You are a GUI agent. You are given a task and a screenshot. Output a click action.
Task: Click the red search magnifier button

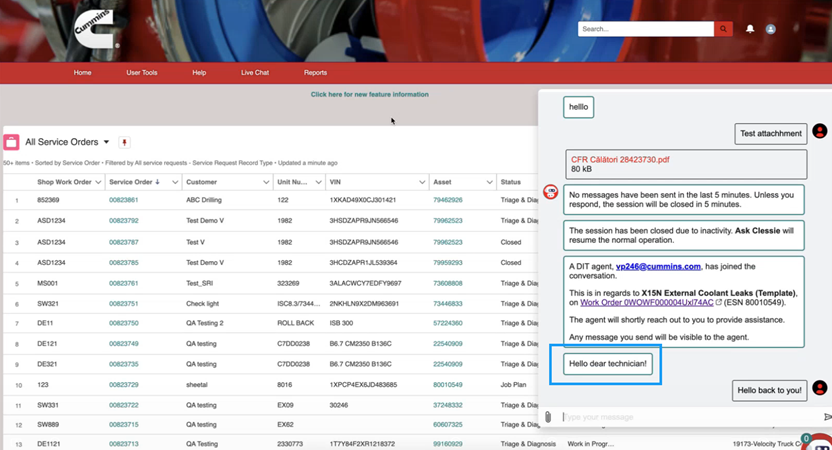[x=723, y=29]
